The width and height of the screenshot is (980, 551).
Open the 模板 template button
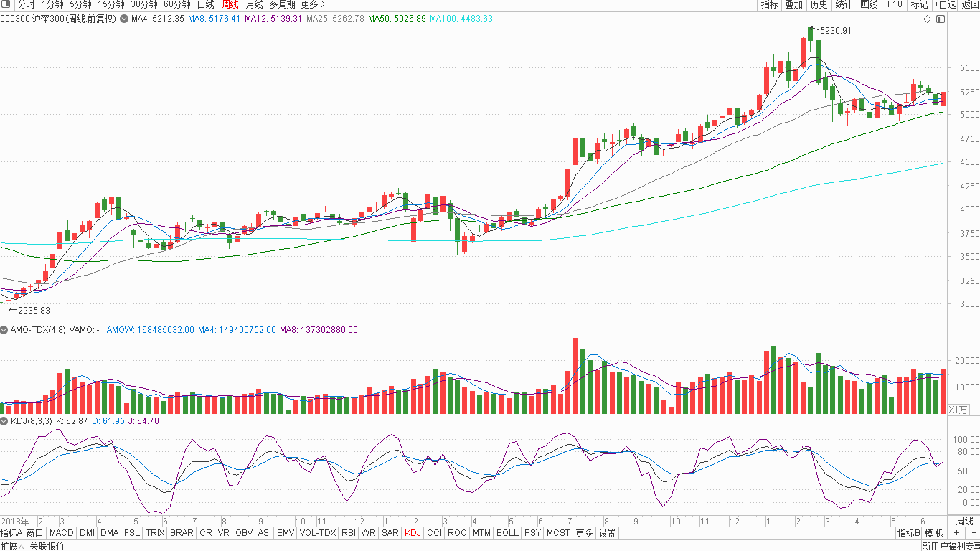pos(934,533)
